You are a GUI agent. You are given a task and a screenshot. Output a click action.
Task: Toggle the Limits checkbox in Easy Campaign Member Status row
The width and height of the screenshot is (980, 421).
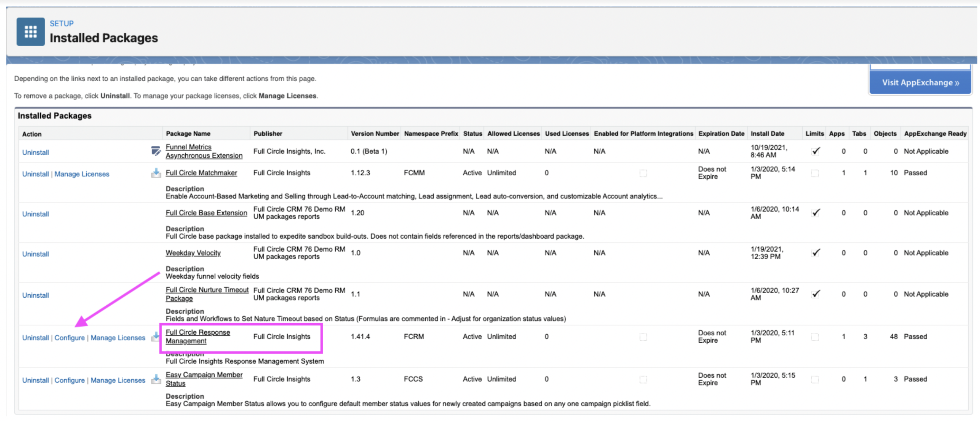click(815, 380)
